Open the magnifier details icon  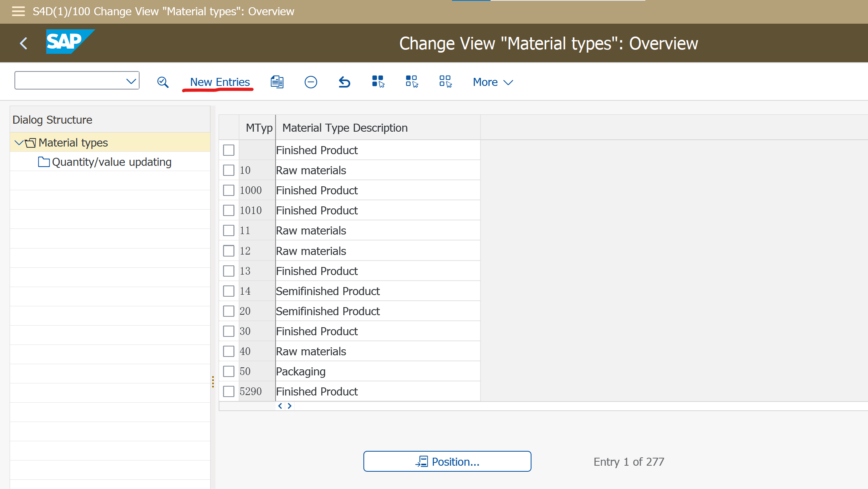click(162, 82)
